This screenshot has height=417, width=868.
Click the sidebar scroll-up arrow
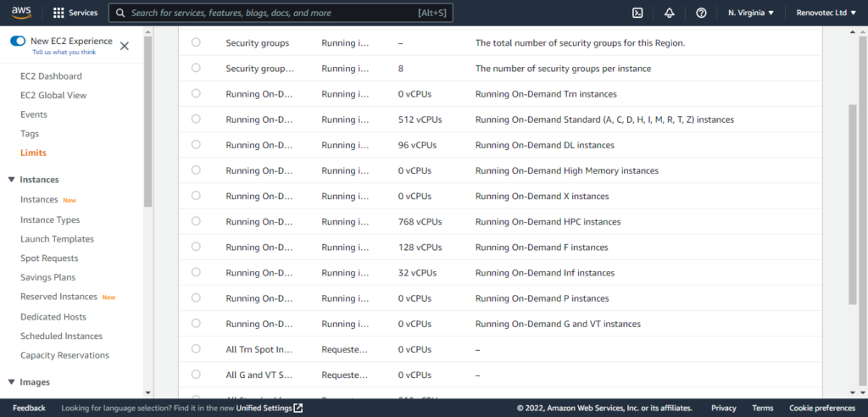(147, 31)
